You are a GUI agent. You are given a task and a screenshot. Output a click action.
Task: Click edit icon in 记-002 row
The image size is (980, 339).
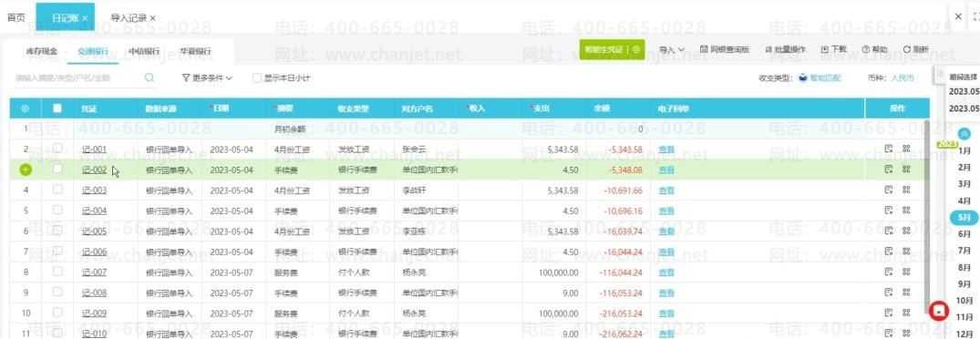pyautogui.click(x=889, y=169)
